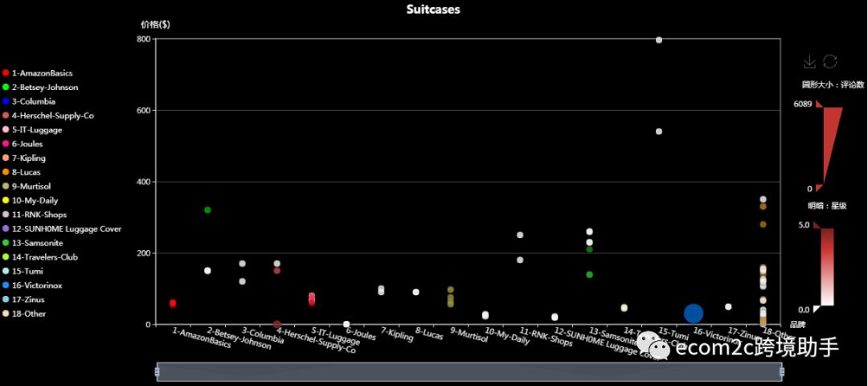This screenshot has height=386, width=868.
Task: Click the restore/refresh chart icon
Action: click(829, 61)
